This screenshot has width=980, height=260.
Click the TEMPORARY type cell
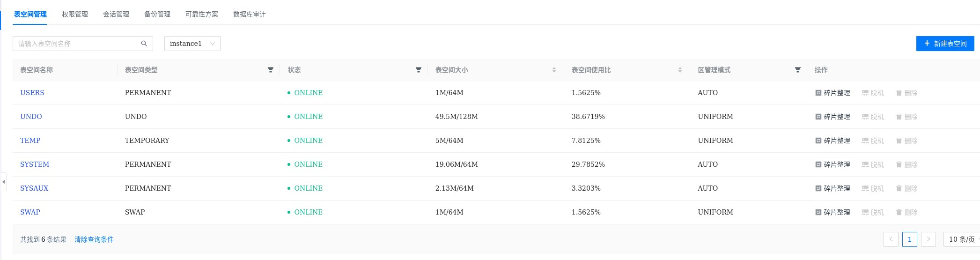click(x=147, y=141)
